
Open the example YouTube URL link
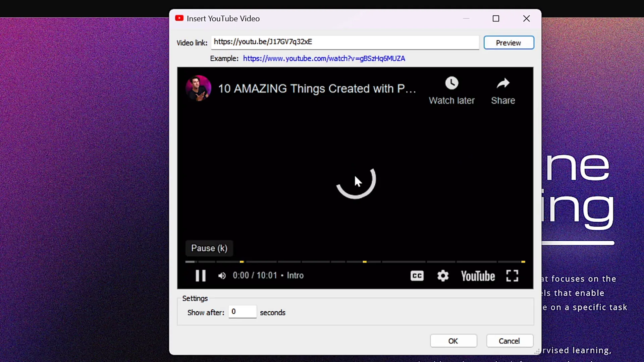(324, 58)
